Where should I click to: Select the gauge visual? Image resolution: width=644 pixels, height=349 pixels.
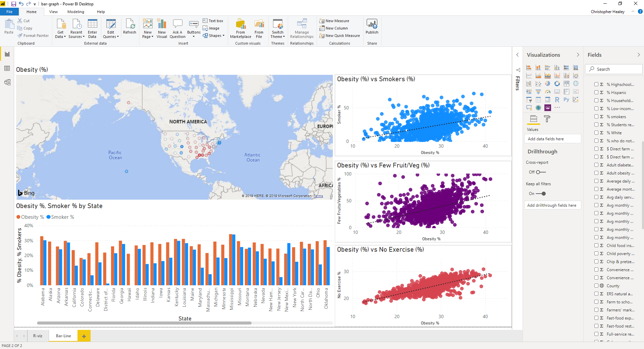(x=548, y=92)
